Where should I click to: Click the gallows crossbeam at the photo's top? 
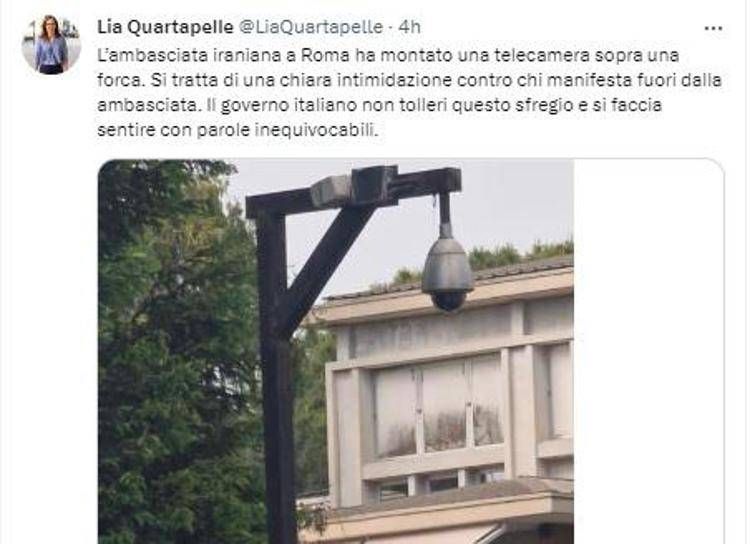click(x=354, y=189)
